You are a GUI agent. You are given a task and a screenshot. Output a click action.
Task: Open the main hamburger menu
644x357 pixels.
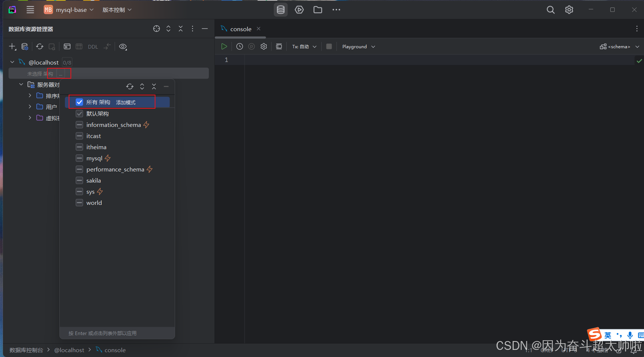click(30, 10)
